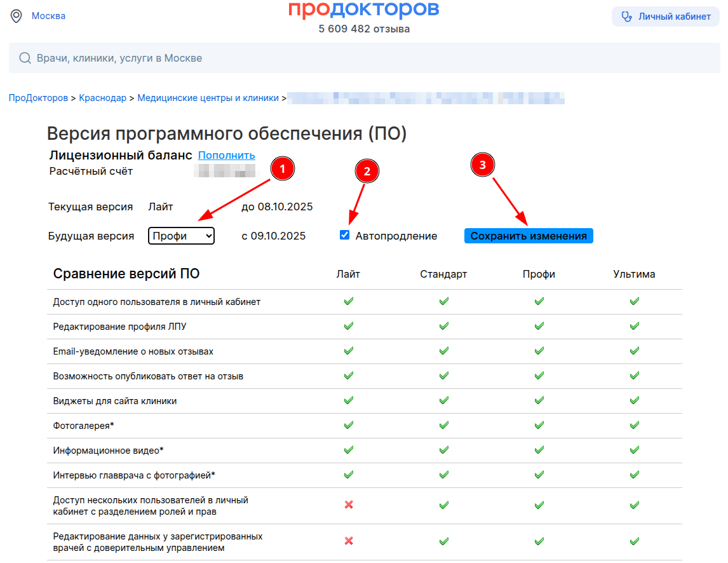Click Профи checkmark for Информационное видео row

point(539,450)
